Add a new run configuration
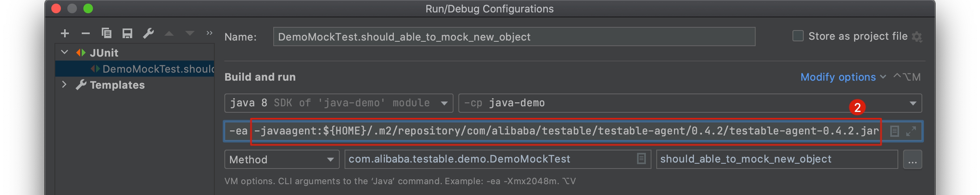This screenshot has height=195, width=980. pyautogui.click(x=65, y=33)
